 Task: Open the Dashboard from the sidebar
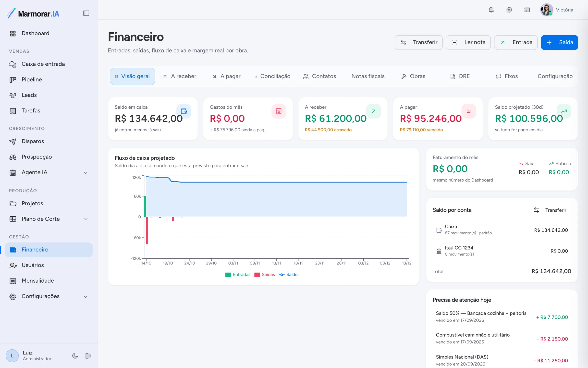click(49, 33)
